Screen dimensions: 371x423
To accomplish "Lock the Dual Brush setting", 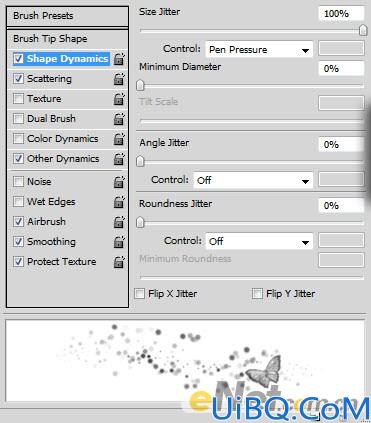I will [x=119, y=119].
